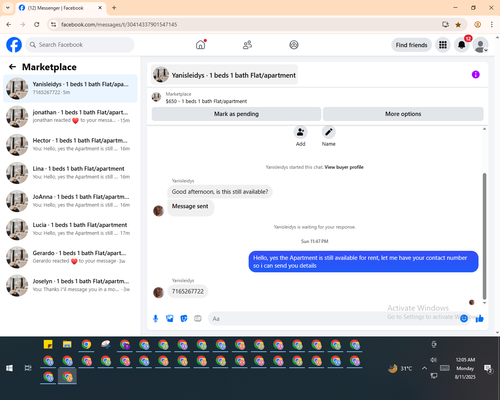Select the Messenger | Facebook tab
This screenshot has height=400, width=500.
(x=61, y=8)
